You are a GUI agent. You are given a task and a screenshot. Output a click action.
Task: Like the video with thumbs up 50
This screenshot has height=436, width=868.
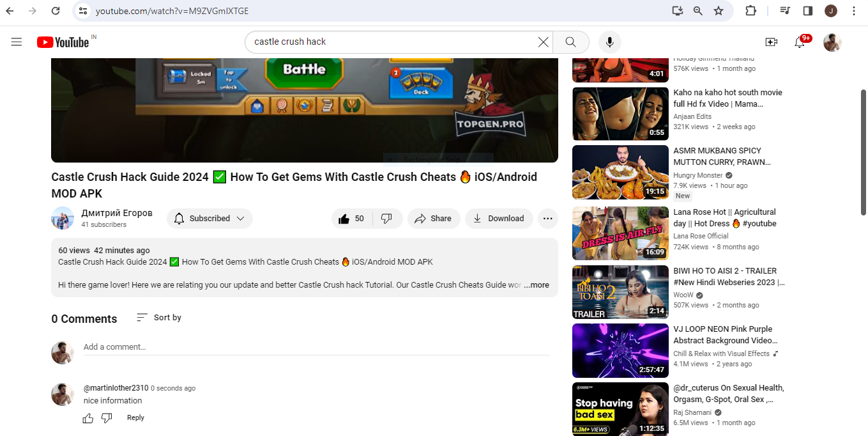[351, 219]
